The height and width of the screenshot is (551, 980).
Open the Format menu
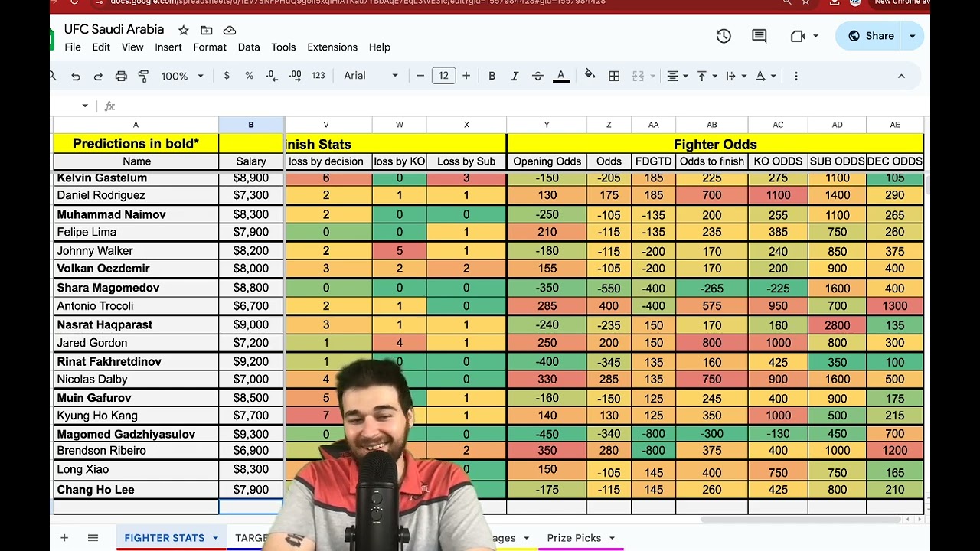(x=210, y=47)
